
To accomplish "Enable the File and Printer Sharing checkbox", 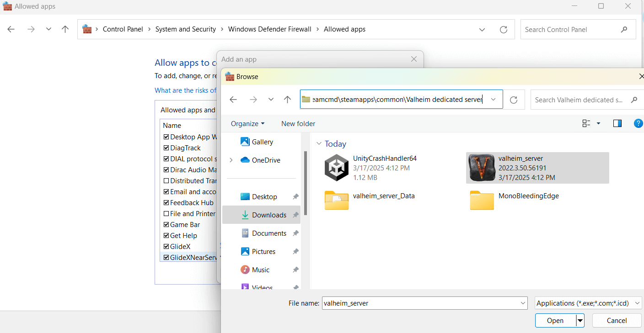I will (x=166, y=214).
